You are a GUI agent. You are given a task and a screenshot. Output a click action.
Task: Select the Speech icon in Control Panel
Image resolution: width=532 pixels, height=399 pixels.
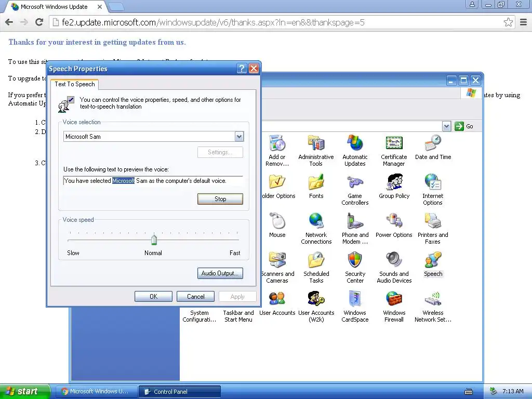pos(433,264)
